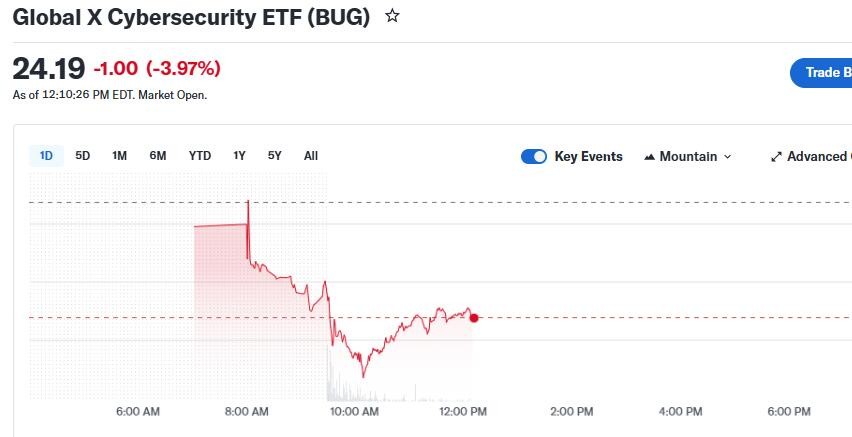
Task: Select the 1D time range tab
Action: coord(46,155)
